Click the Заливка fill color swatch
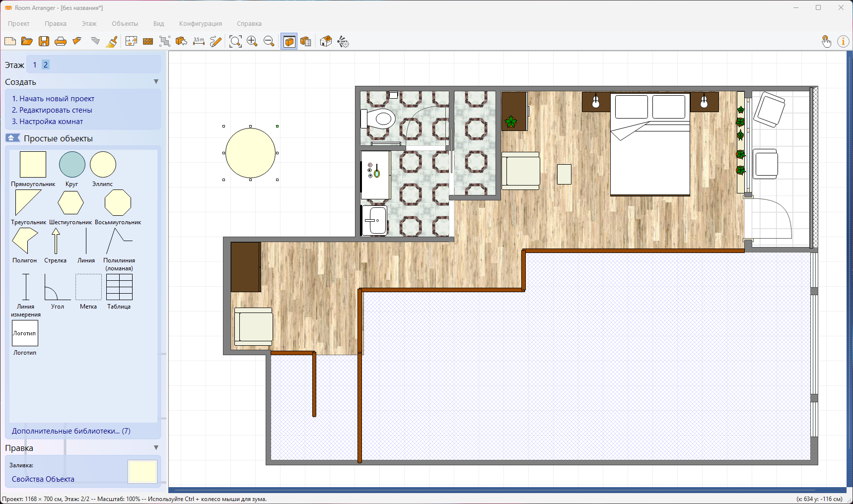Viewport: 853px width, 504px height. coord(142,471)
